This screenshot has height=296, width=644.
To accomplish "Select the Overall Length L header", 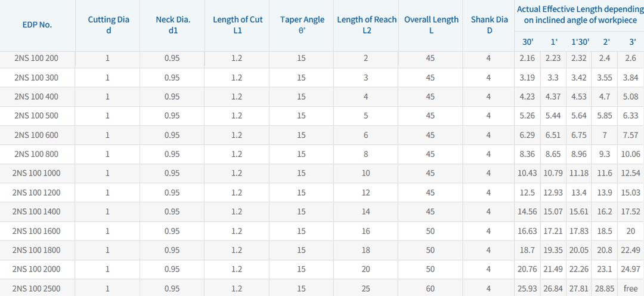I will (x=431, y=24).
